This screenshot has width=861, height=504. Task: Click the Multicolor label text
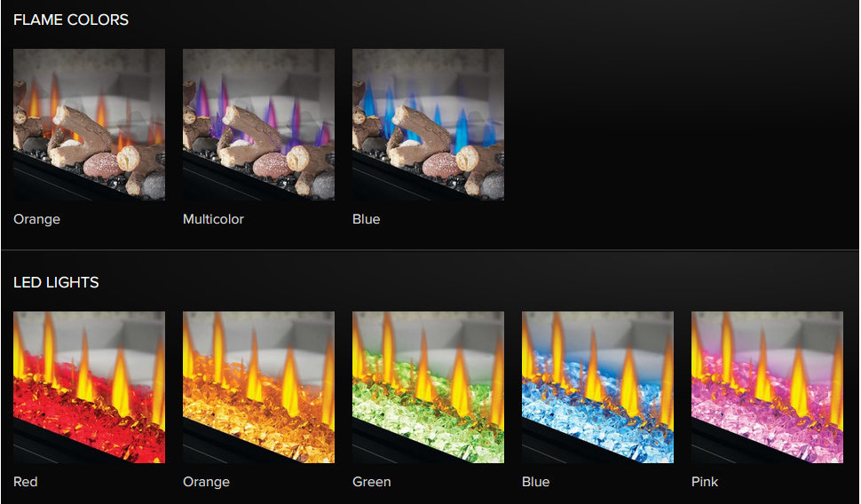[x=213, y=219]
